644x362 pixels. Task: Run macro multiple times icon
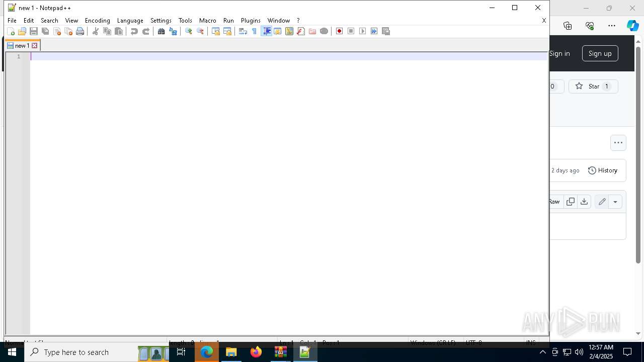coord(374,31)
